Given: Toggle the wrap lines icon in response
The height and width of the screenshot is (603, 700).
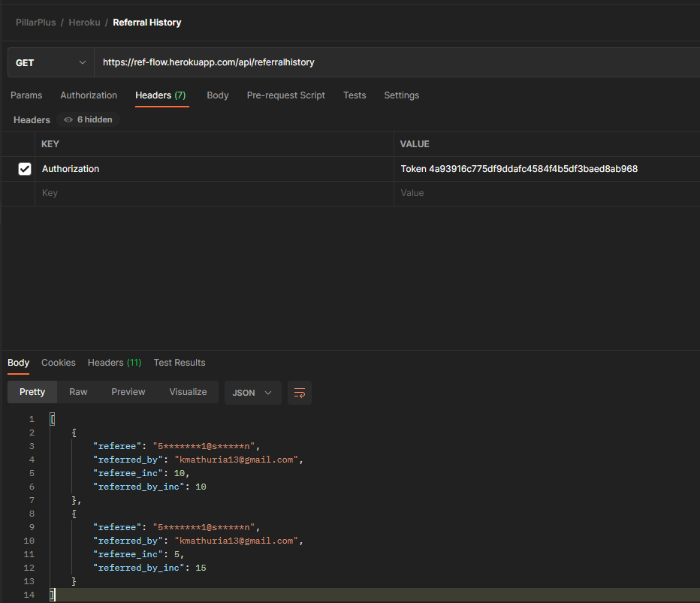Looking at the screenshot, I should pos(300,393).
